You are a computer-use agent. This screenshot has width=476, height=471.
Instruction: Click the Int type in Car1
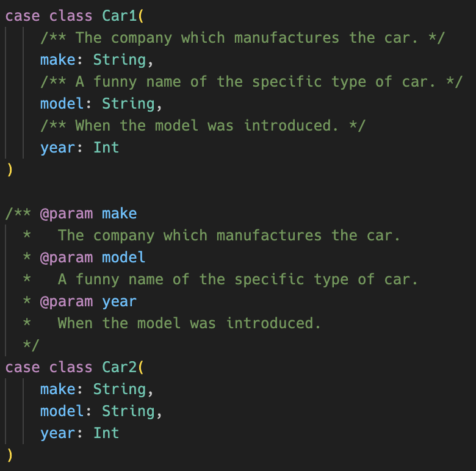point(106,148)
